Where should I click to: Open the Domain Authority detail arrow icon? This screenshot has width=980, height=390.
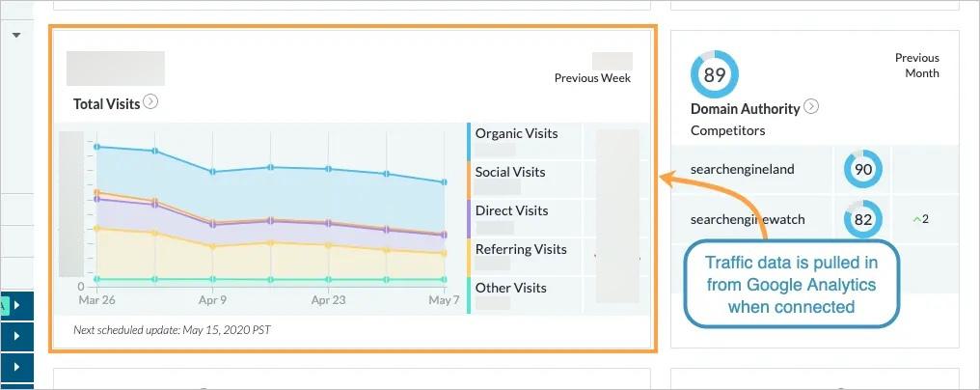pyautogui.click(x=811, y=107)
